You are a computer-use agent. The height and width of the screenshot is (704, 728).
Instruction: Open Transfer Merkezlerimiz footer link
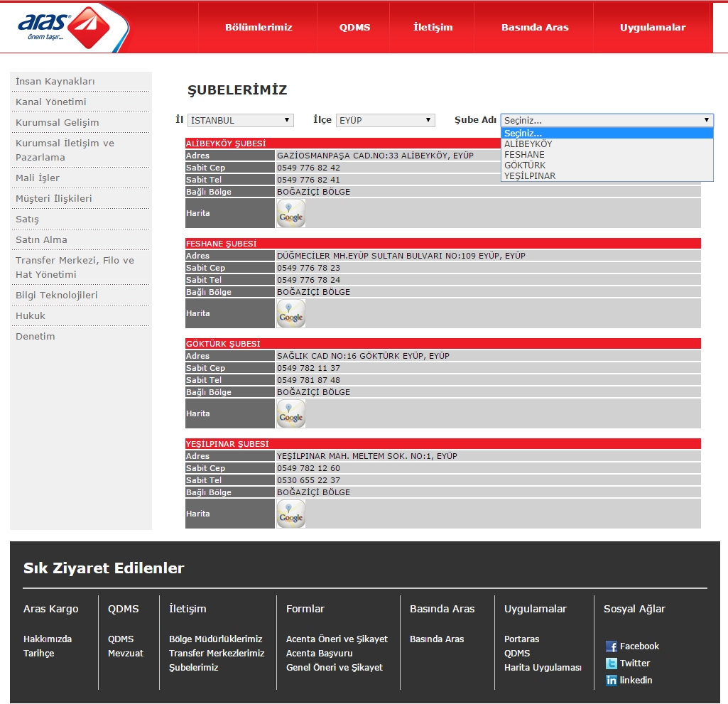point(217,654)
